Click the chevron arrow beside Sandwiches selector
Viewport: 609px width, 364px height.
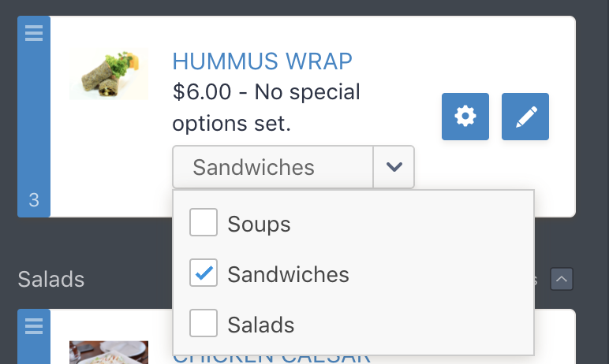(394, 167)
